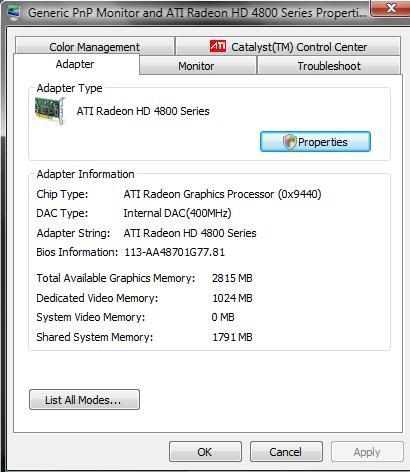
Task: Click the Bios Information value 113-AA48701G77.81
Action: click(x=175, y=252)
